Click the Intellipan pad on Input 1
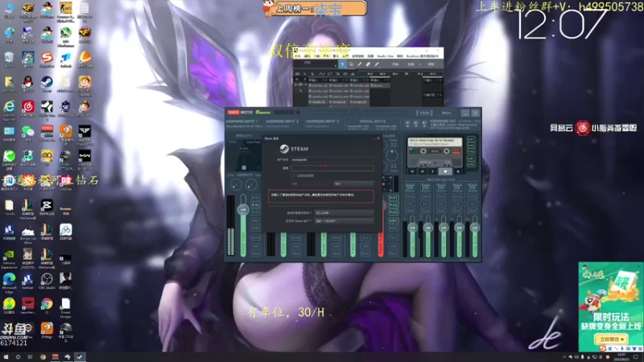 tap(244, 155)
